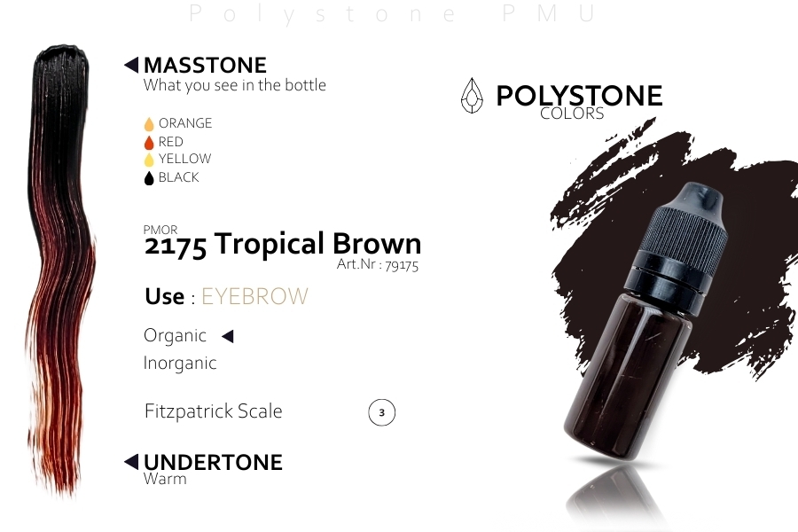
Task: Click the EYEBROW use label
Action: click(x=255, y=296)
